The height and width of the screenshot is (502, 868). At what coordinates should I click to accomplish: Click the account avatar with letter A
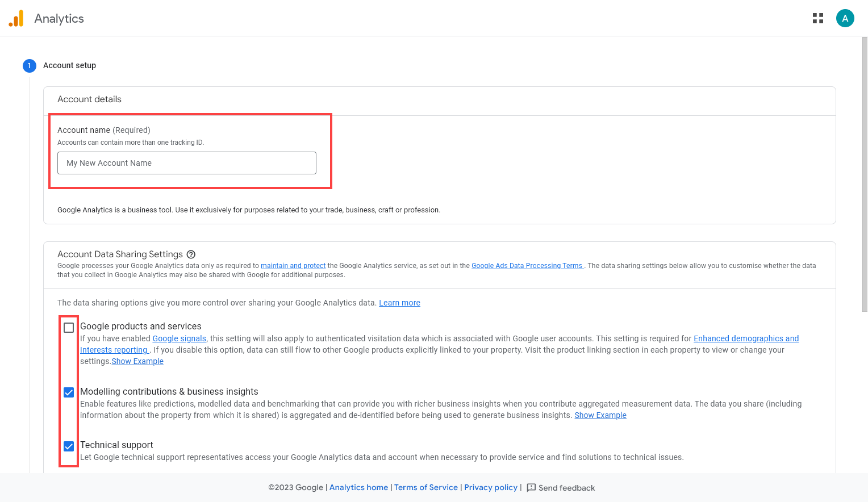(845, 18)
